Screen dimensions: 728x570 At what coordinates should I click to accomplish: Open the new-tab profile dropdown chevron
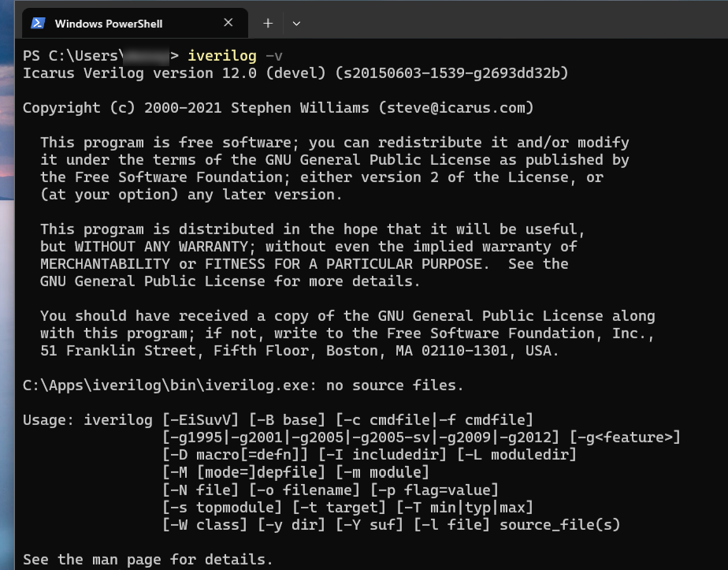pyautogui.click(x=296, y=23)
